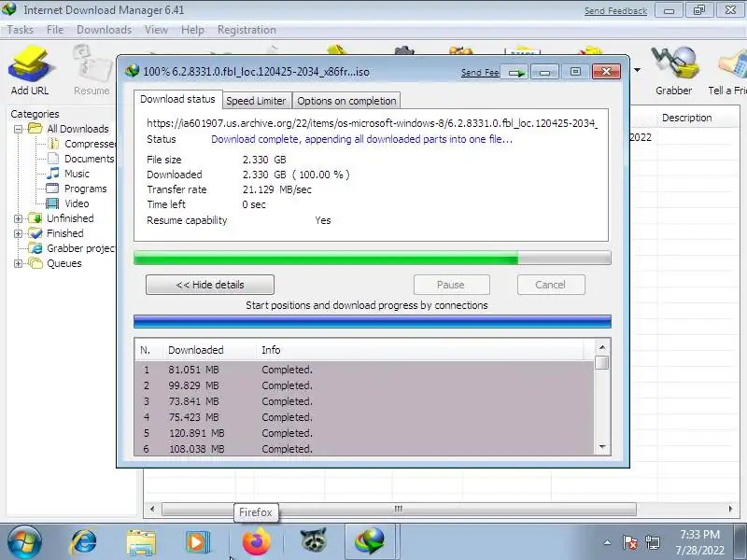Open the Grabber tool icon
Screen dimensions: 747x560
click(673, 71)
